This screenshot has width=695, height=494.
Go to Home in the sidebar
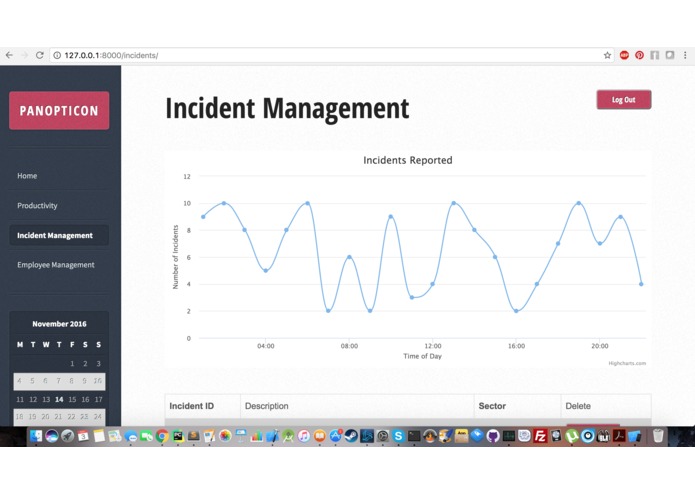tap(27, 176)
